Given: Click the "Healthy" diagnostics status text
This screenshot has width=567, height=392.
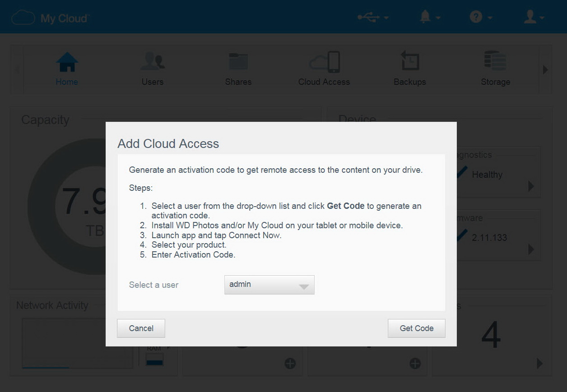Looking at the screenshot, I should click(x=487, y=175).
